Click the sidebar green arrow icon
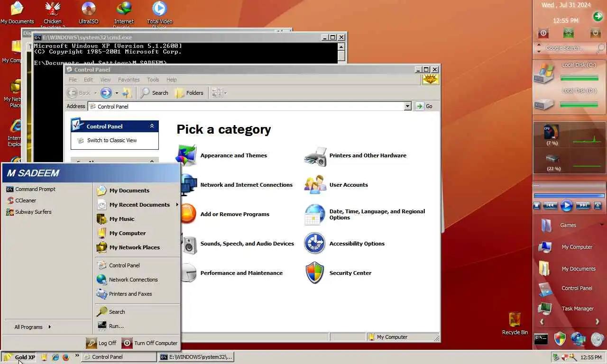The width and height of the screenshot is (607, 364). click(x=598, y=17)
